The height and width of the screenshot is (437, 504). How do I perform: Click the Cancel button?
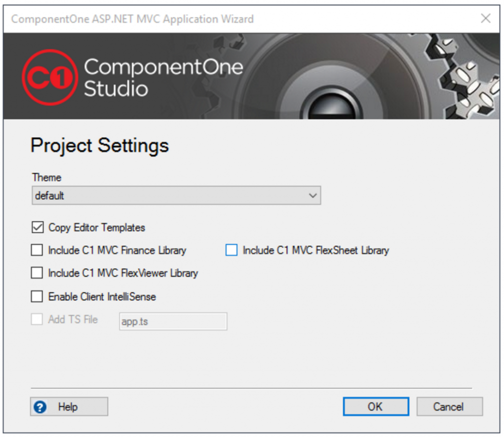tap(449, 406)
